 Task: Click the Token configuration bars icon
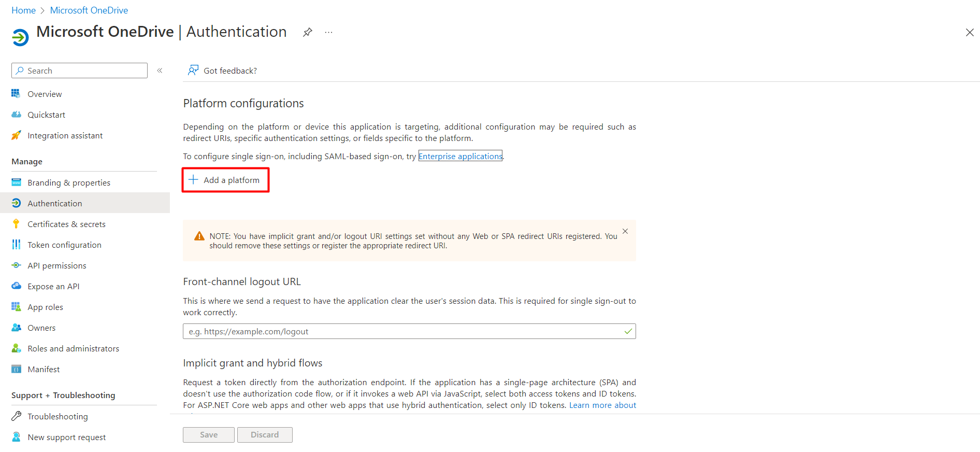tap(16, 245)
